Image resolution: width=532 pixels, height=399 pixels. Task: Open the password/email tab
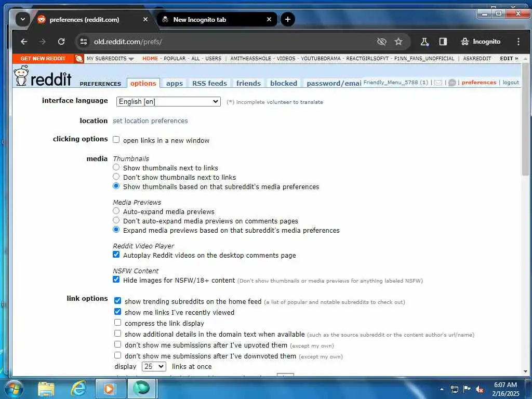(333, 83)
